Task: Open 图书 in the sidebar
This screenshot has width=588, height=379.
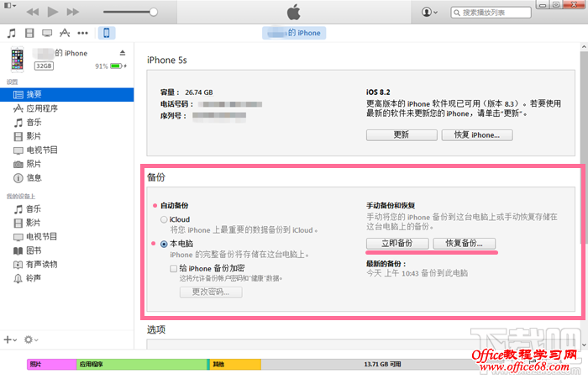Action: 66,250
